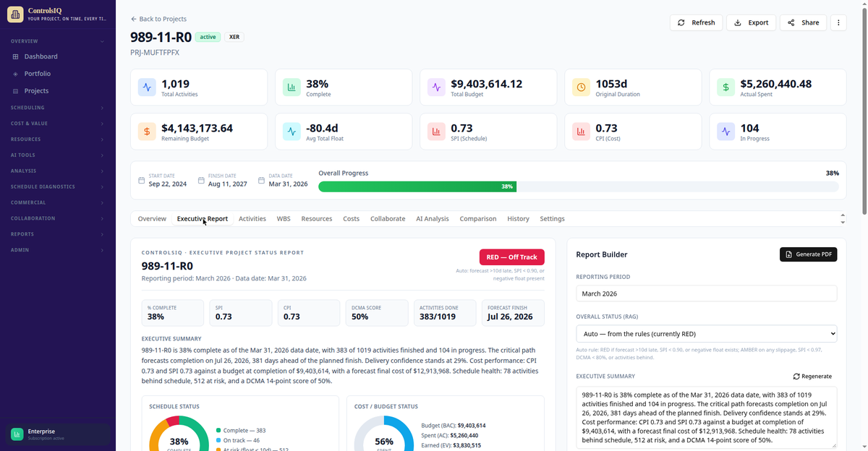
Task: Expand the Commercial sidebar section
Action: click(x=58, y=202)
